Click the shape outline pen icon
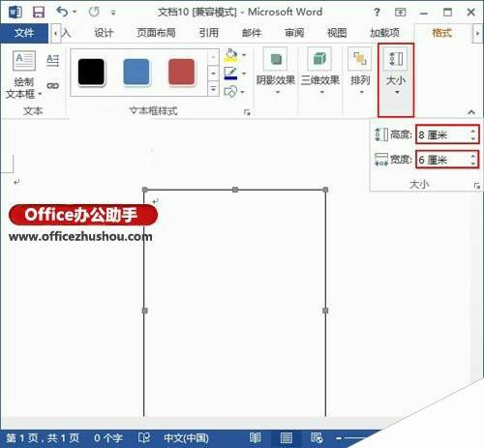Viewport: 484px width, 448px height. pyautogui.click(x=231, y=74)
